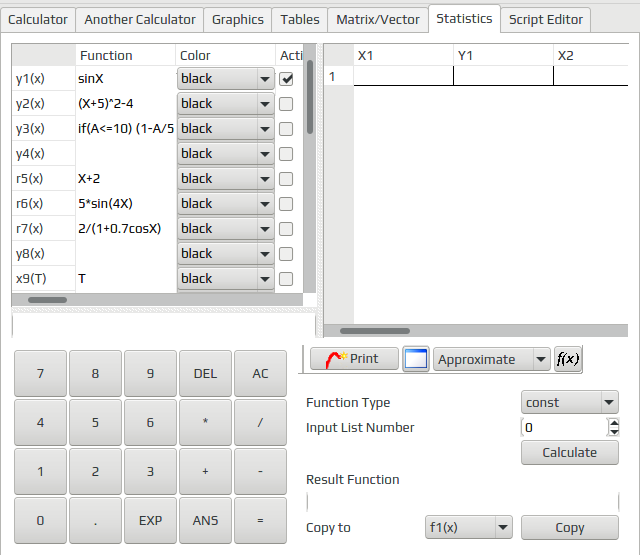Switch to the Matrix/Vector tab

click(378, 20)
